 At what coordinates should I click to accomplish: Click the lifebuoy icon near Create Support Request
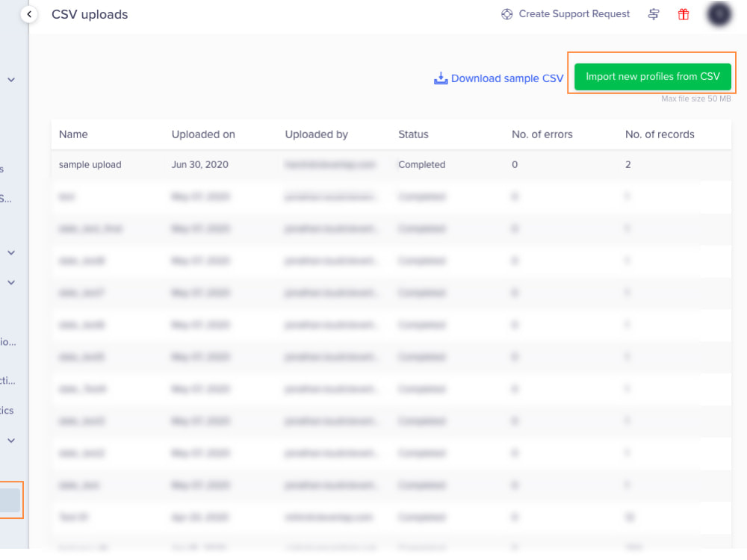[506, 13]
